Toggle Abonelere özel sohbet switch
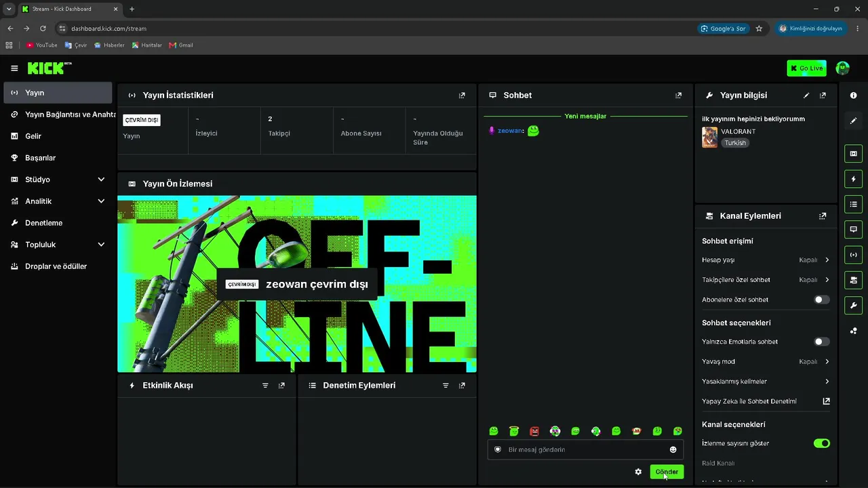 [x=821, y=300]
